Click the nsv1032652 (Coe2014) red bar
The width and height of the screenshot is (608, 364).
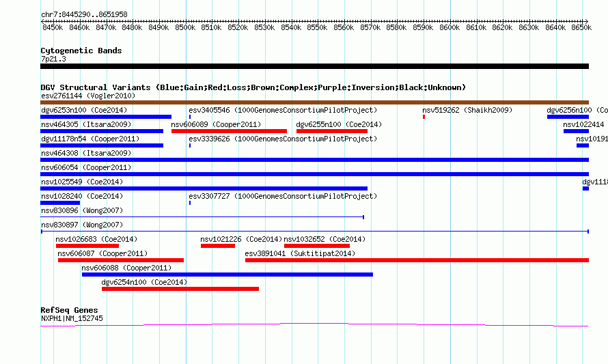(x=317, y=246)
